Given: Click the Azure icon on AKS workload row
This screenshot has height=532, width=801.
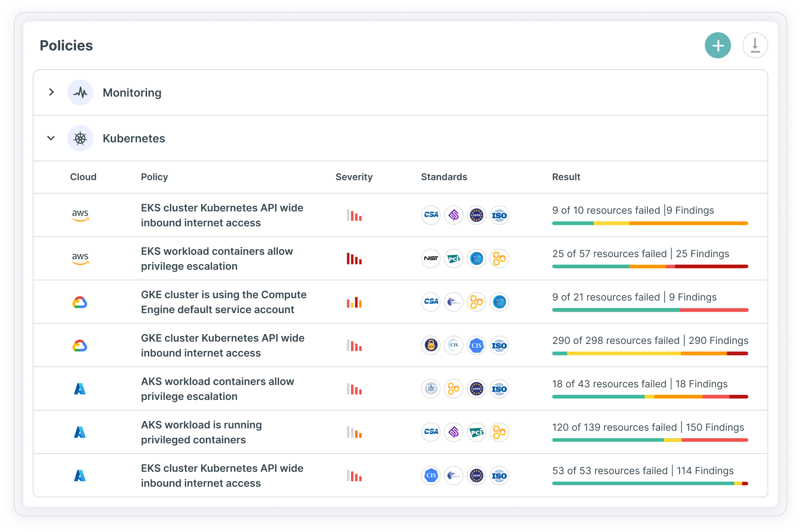Looking at the screenshot, I should click(x=80, y=389).
